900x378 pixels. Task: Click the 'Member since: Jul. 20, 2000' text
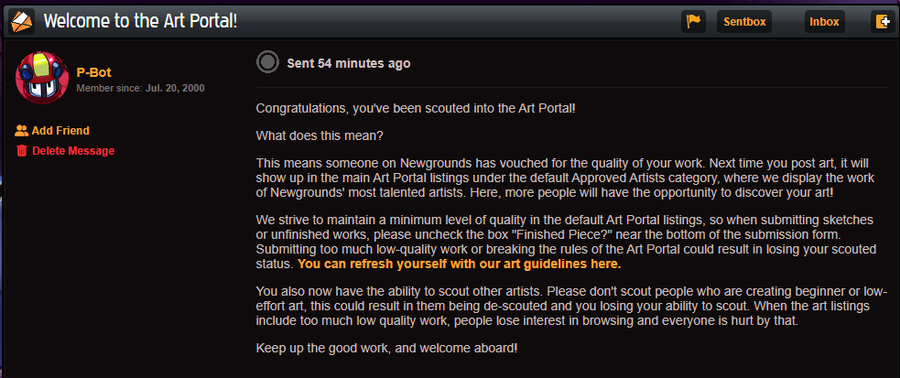click(141, 88)
